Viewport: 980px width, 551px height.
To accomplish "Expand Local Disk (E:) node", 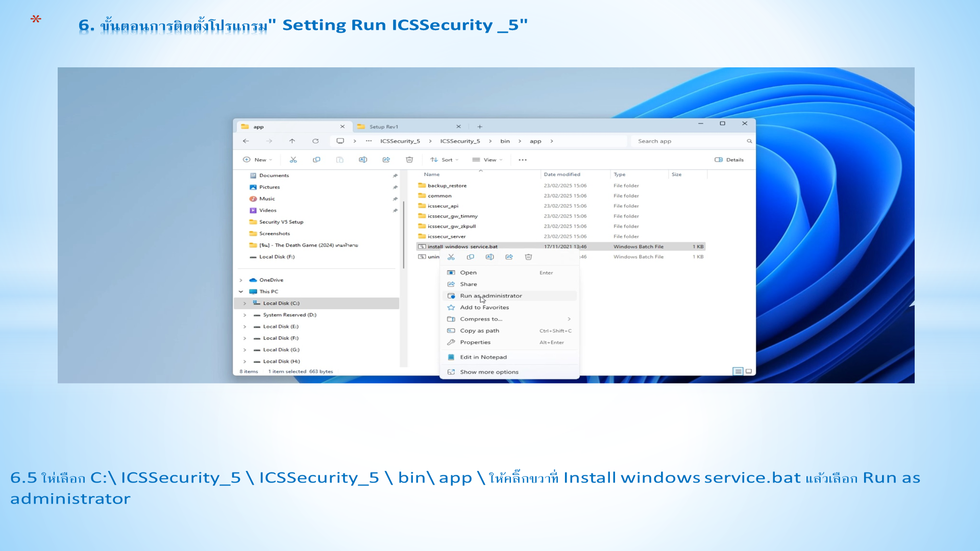I will coord(244,327).
